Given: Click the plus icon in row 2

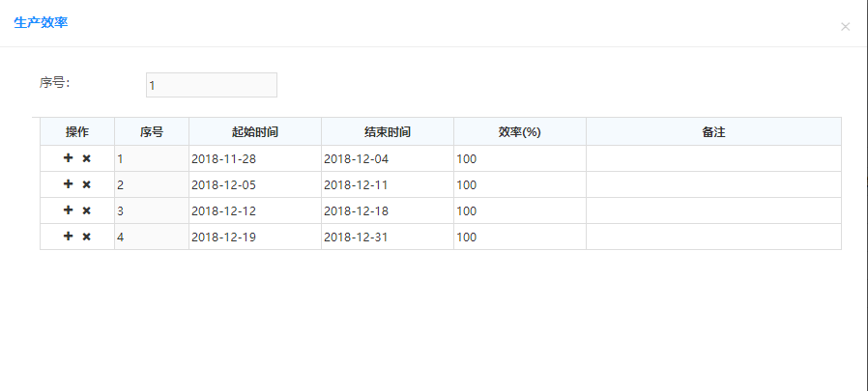Looking at the screenshot, I should 68,184.
